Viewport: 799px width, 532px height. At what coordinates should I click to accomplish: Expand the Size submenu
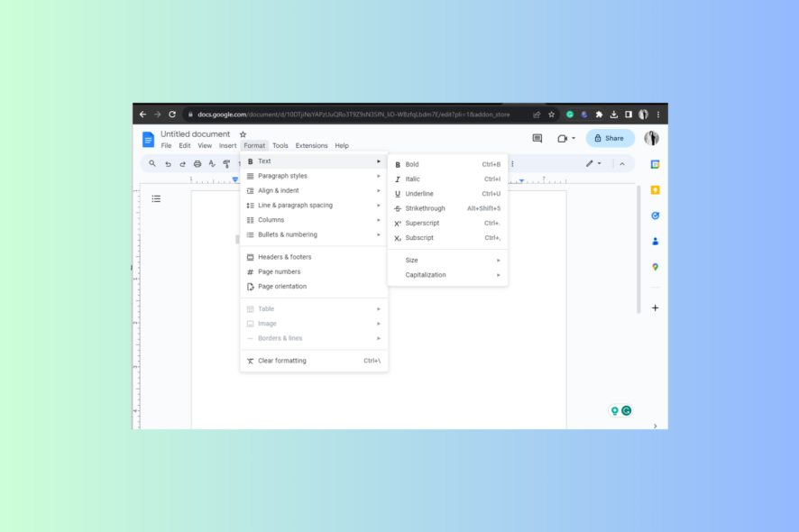tap(412, 260)
